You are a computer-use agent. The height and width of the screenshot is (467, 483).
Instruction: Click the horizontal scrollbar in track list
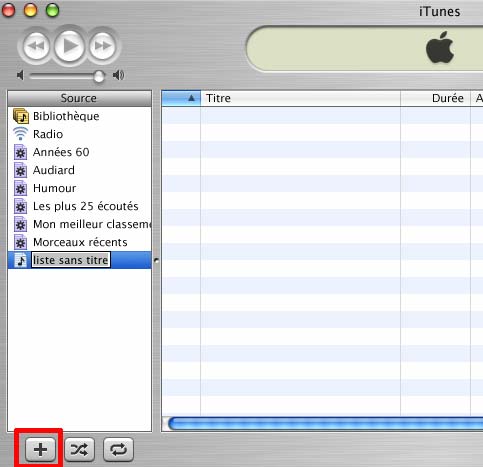click(x=325, y=424)
